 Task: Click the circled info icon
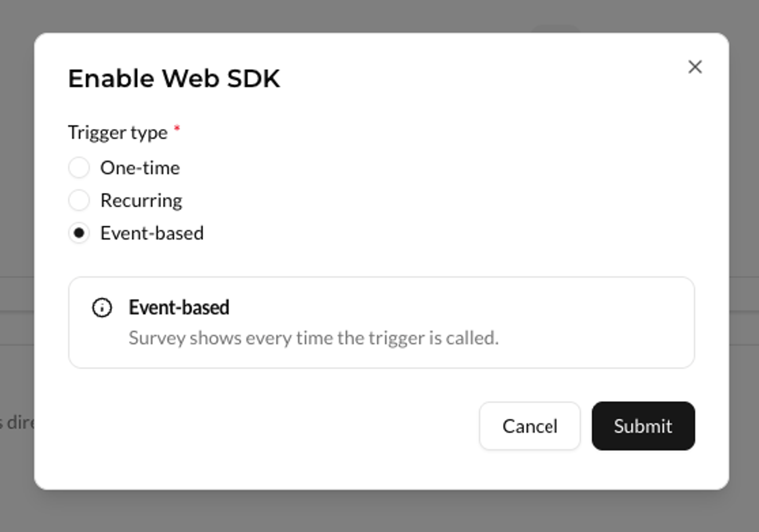(x=102, y=308)
